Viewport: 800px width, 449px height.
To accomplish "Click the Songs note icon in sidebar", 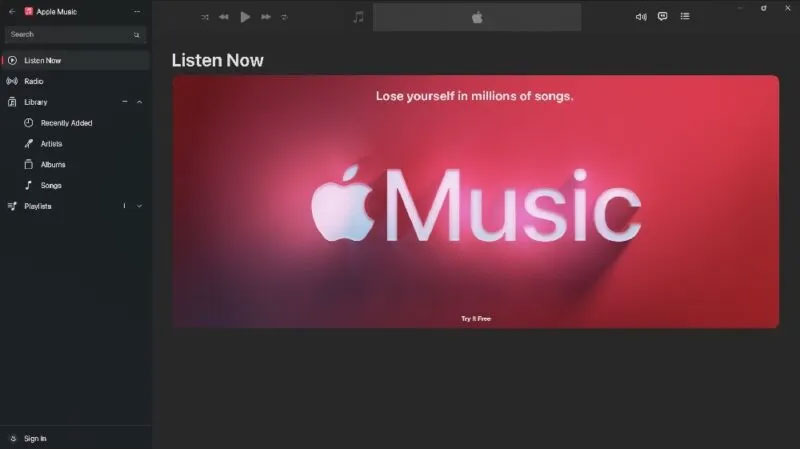I will coord(29,185).
